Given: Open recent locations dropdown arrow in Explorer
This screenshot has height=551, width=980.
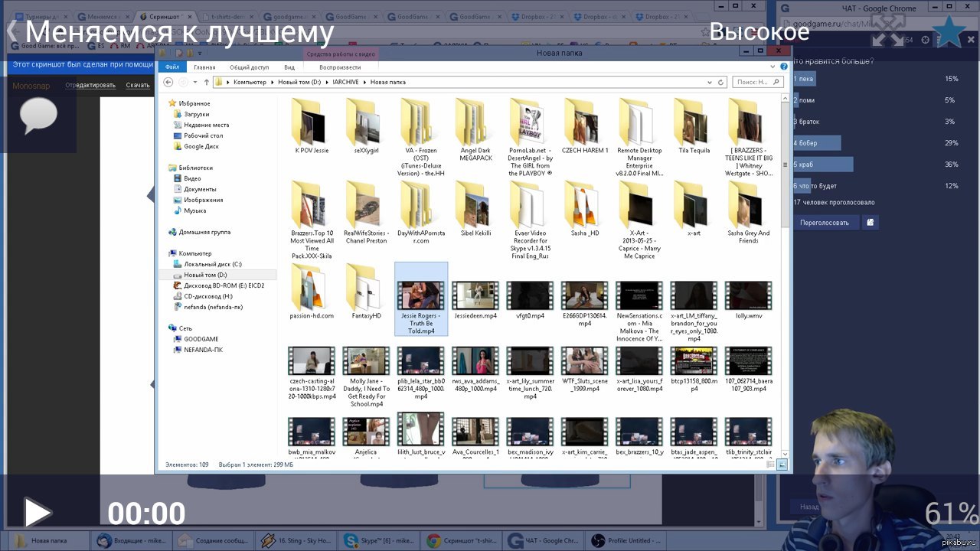Looking at the screenshot, I should pyautogui.click(x=195, y=82).
